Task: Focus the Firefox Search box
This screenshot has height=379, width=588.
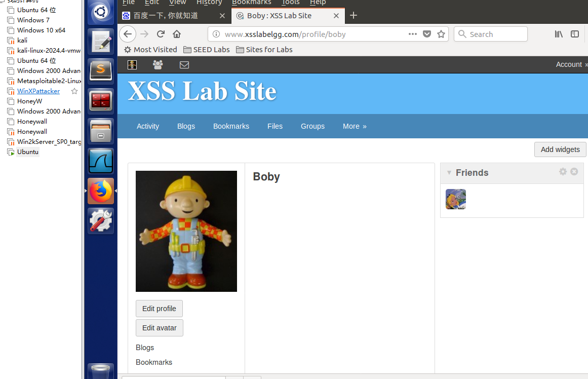Action: pos(490,34)
